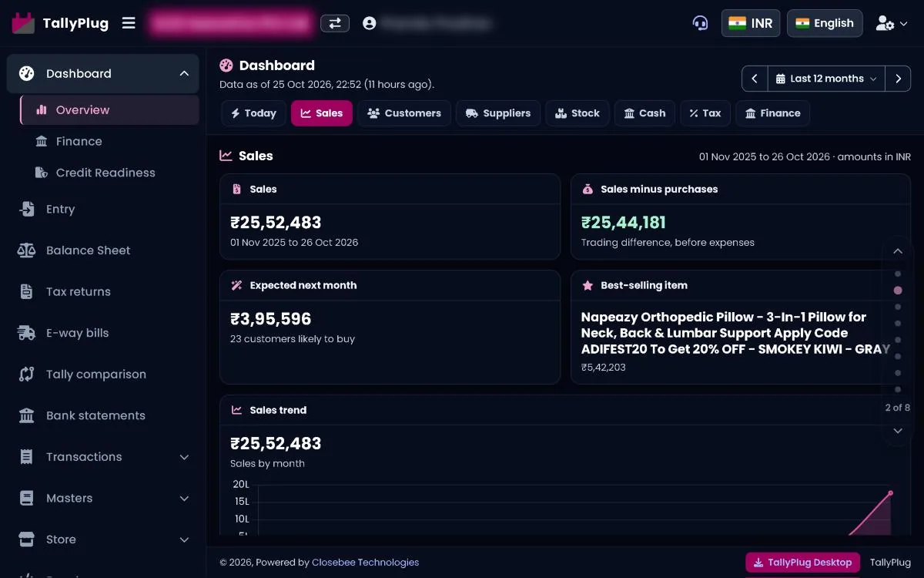Click the Balance Sheet scales icon
Screen dimensions: 924x578
[x=27, y=250]
